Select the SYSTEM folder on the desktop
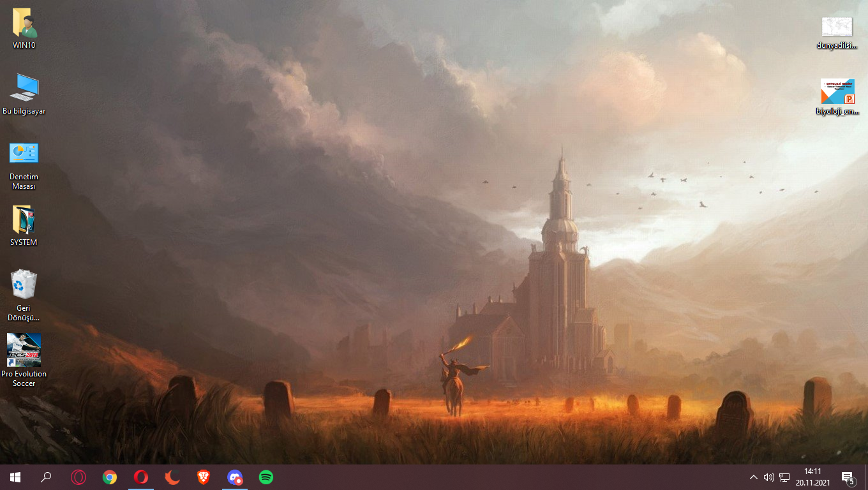This screenshot has height=490, width=868. pyautogui.click(x=24, y=226)
